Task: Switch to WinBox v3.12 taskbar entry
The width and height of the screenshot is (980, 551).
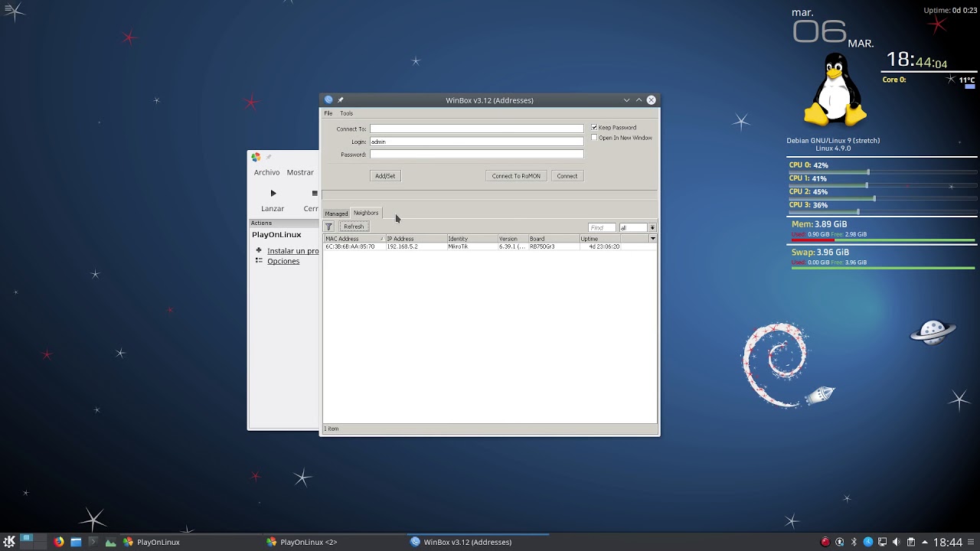Action: click(x=478, y=542)
